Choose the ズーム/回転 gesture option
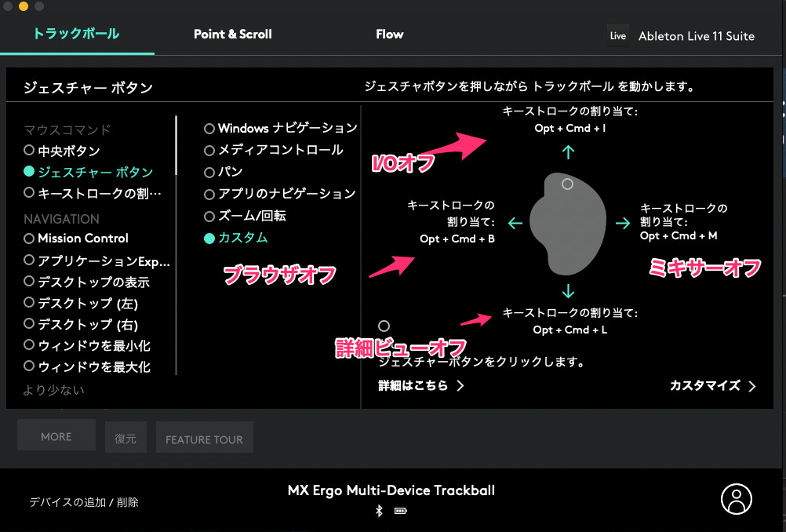Viewport: 786px width, 532px height. click(x=209, y=216)
